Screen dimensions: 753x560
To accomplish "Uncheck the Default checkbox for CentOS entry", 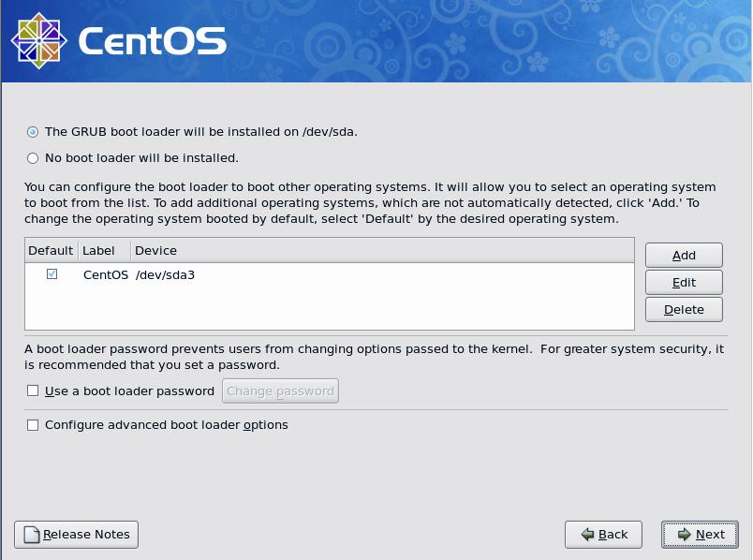I will tap(50, 272).
